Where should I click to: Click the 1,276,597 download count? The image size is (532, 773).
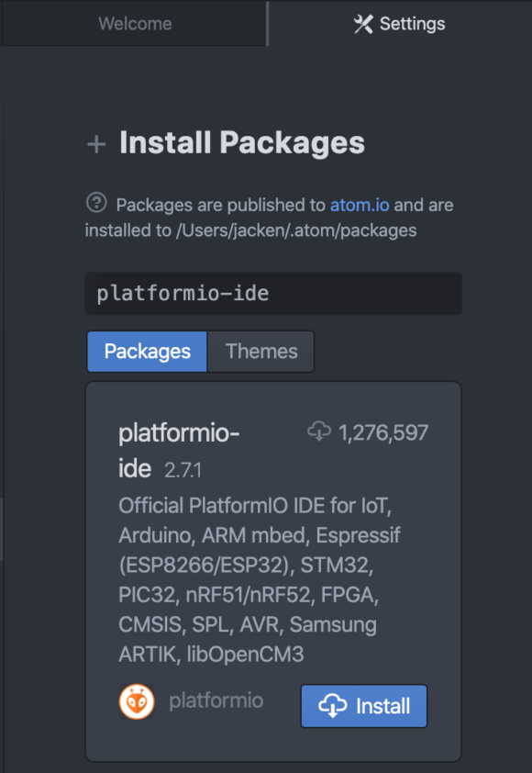(x=383, y=432)
